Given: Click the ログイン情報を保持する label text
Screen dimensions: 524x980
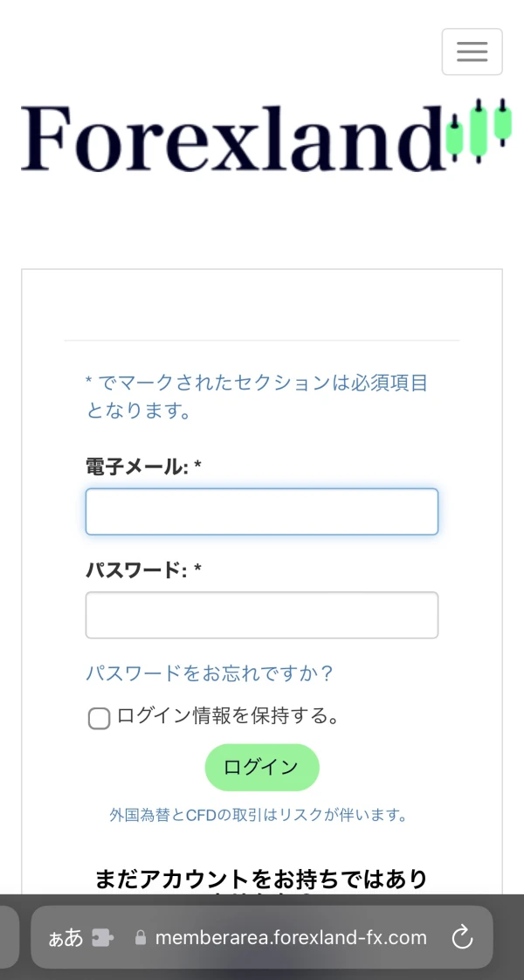Looking at the screenshot, I should [227, 717].
